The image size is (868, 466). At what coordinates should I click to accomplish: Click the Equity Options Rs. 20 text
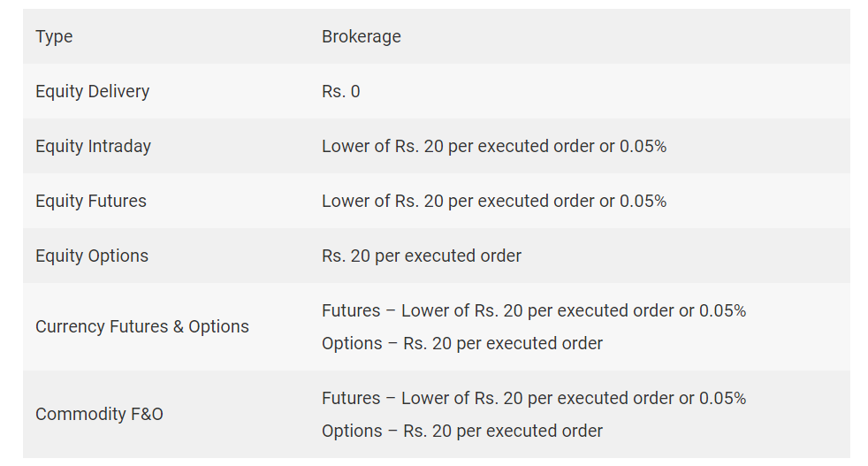(x=422, y=256)
